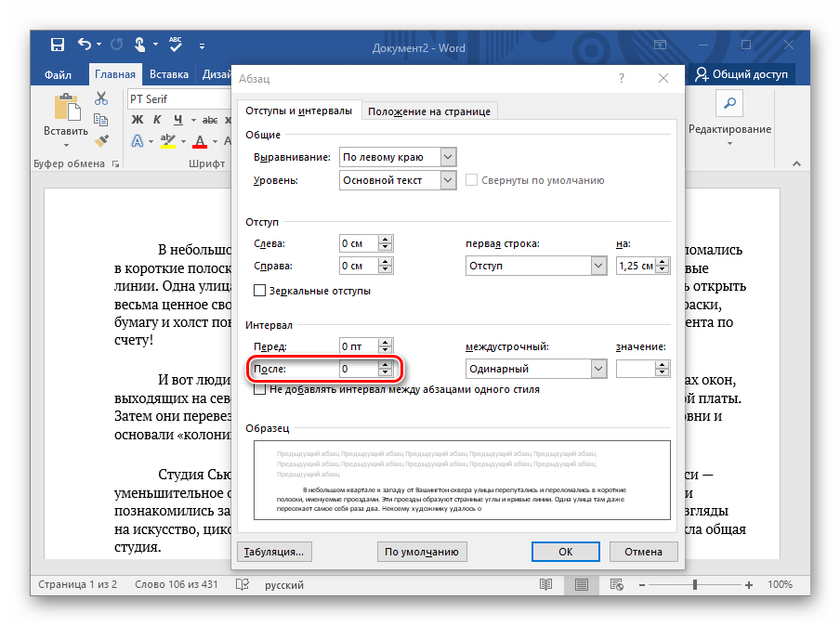Click Слово 106 из 431 word count
This screenshot has width=840, height=626.
177,584
